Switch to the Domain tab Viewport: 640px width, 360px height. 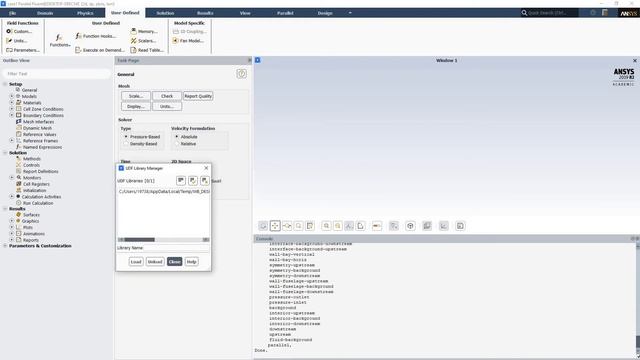tap(45, 13)
